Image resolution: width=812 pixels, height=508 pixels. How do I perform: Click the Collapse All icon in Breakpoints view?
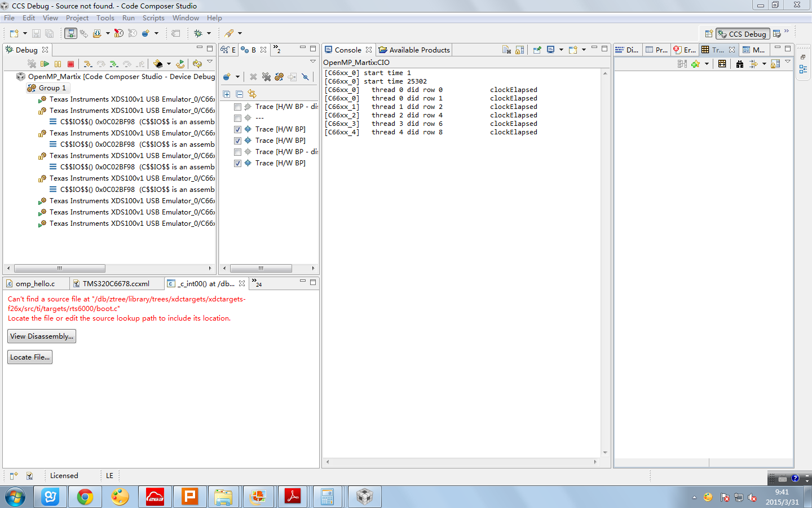[x=239, y=94]
